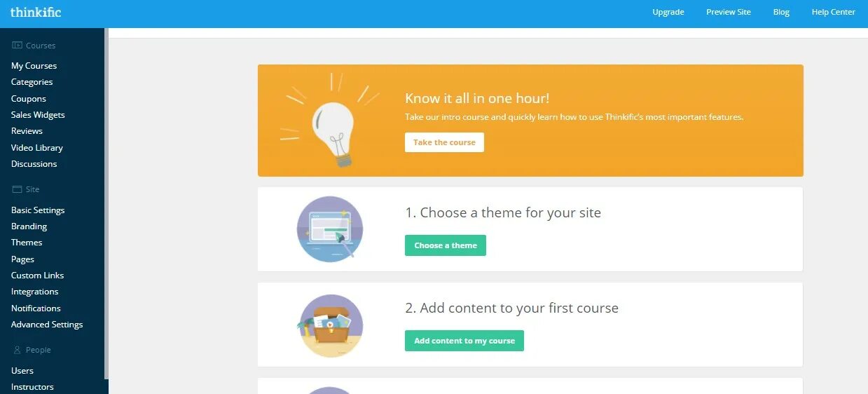
Task: Open Advanced Settings in sidebar
Action: tap(47, 325)
